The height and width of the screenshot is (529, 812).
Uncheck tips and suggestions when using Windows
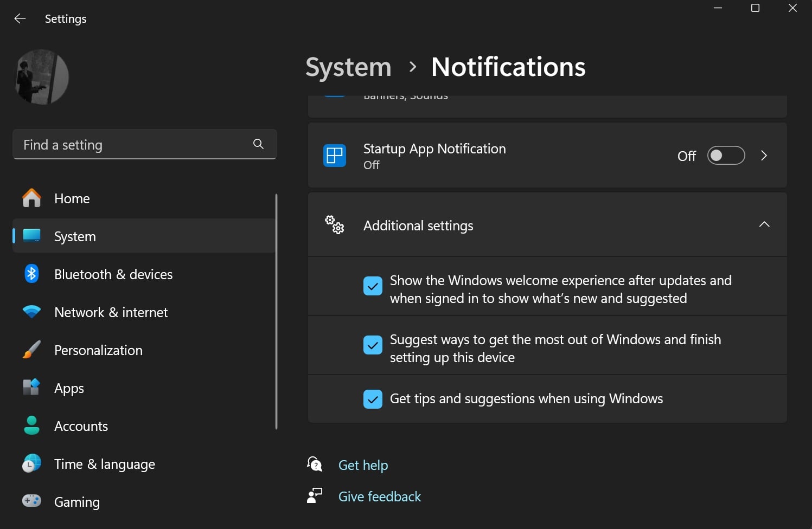[x=373, y=399]
